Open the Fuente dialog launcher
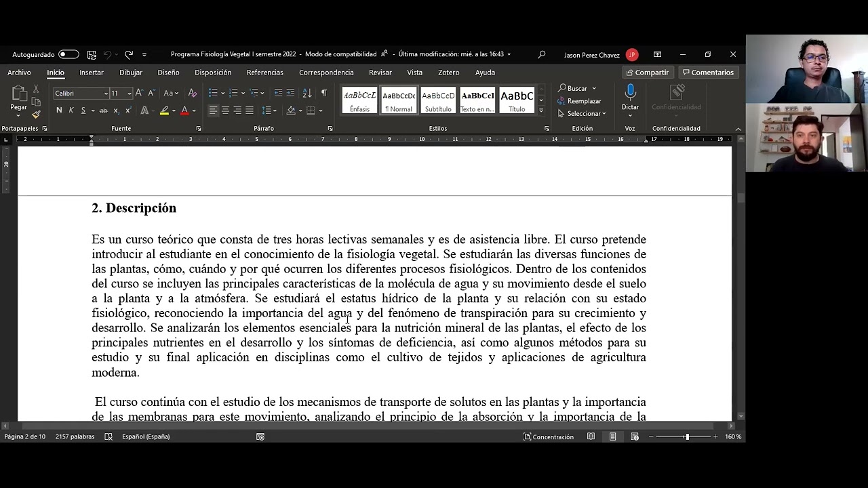 click(199, 129)
